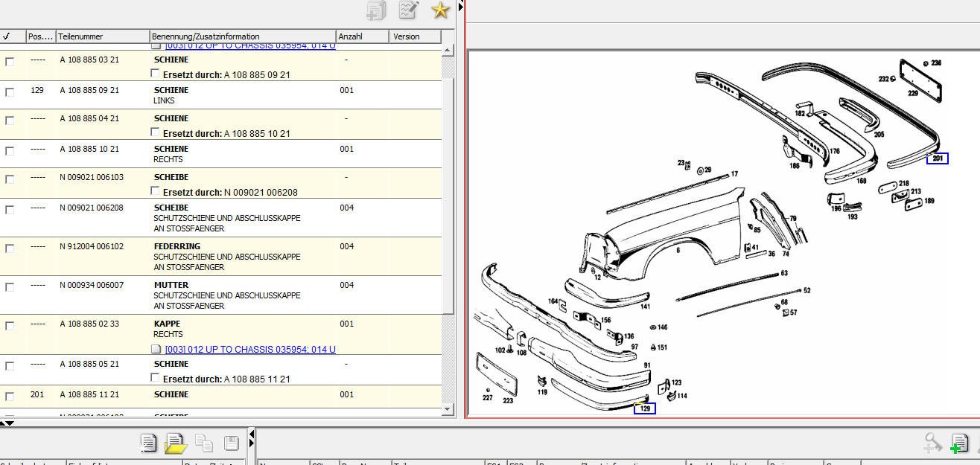
Task: Select part number A 108 885 09 21
Action: 89,90
